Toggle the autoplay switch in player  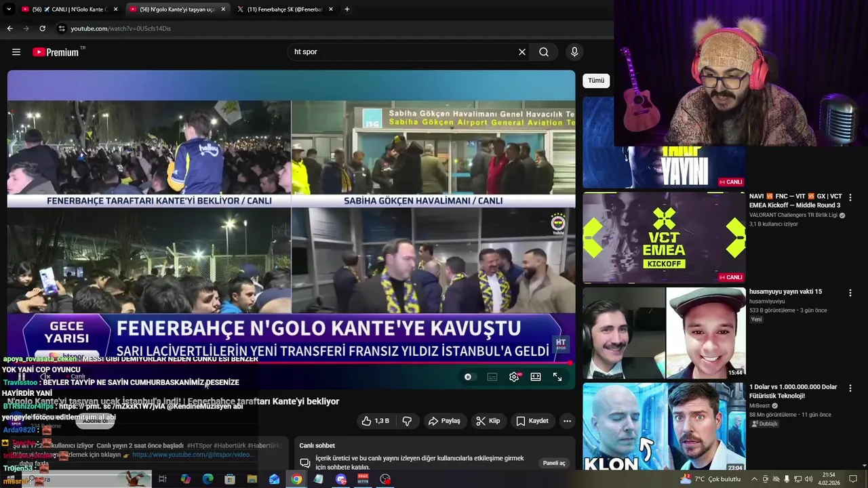(468, 377)
